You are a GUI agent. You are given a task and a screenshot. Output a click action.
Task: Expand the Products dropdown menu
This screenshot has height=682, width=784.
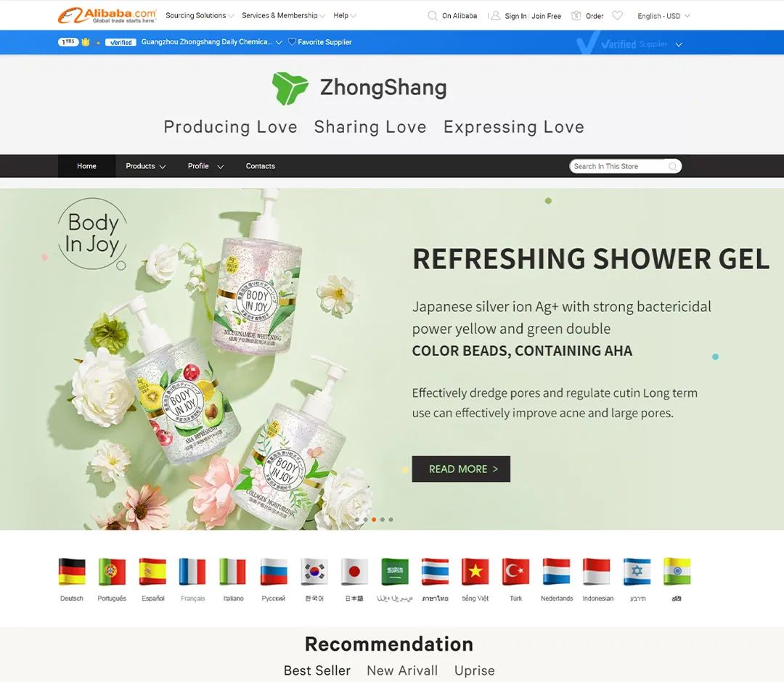pos(145,166)
